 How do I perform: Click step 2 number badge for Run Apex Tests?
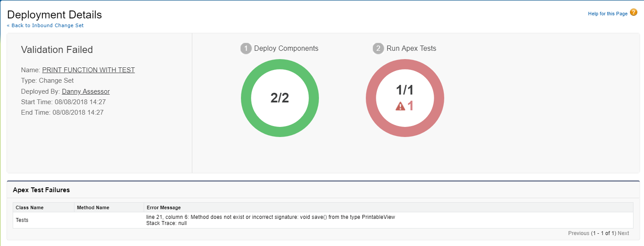(x=379, y=49)
